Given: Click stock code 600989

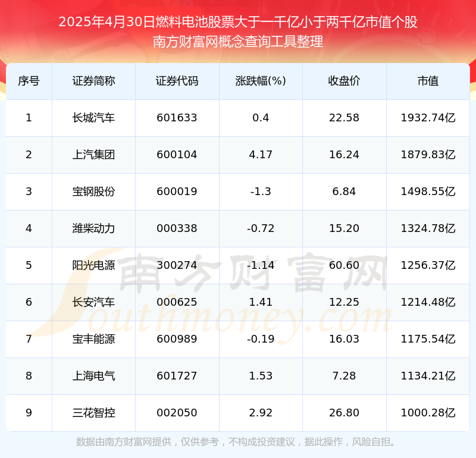Looking at the screenshot, I should coord(177,339).
